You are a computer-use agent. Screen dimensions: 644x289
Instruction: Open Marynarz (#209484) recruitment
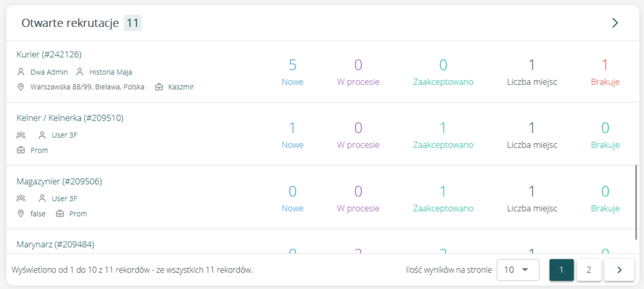click(55, 244)
